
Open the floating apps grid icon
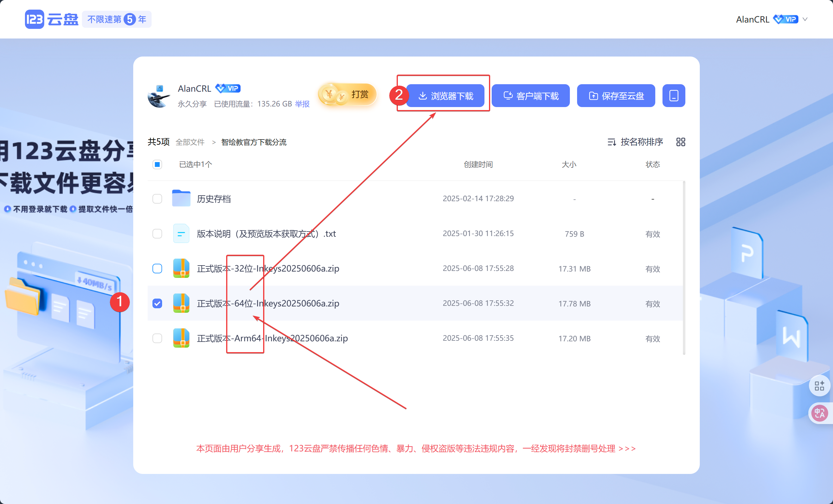tap(819, 385)
